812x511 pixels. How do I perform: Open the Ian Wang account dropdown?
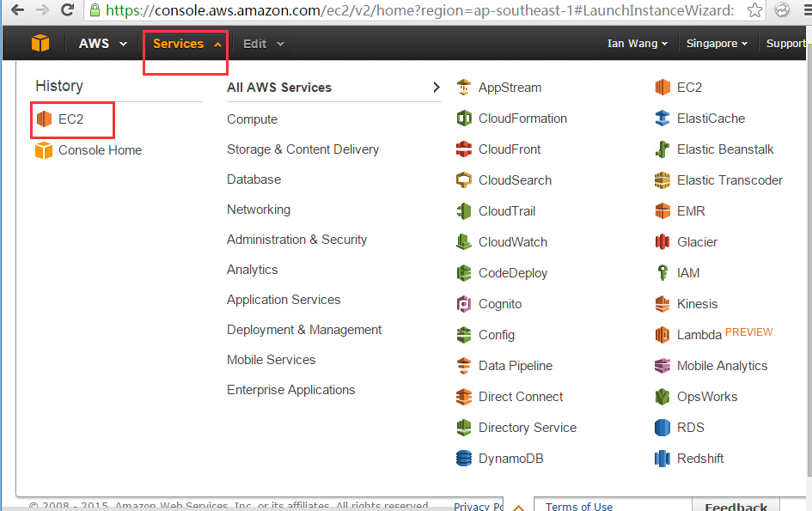pos(637,44)
